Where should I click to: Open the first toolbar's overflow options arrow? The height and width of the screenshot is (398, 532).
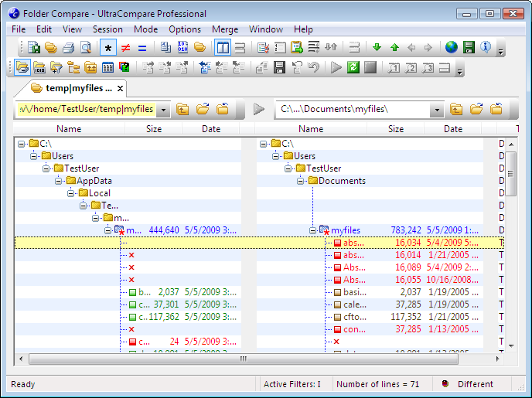coord(500,52)
